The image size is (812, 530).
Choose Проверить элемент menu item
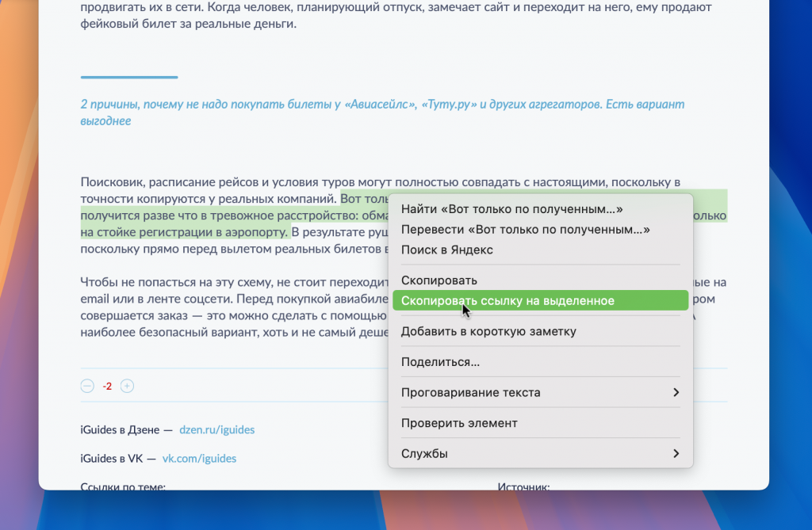(540, 423)
